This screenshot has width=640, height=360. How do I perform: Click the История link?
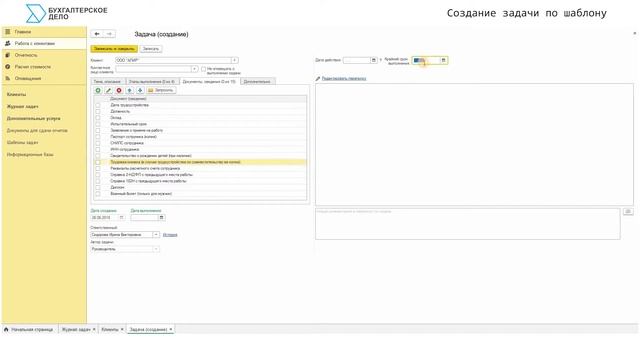point(170,235)
